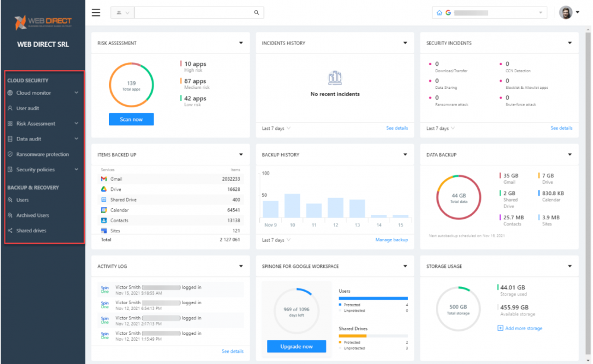Click the Drive icon in Items Backed Up
This screenshot has height=364, width=593.
pyautogui.click(x=104, y=189)
